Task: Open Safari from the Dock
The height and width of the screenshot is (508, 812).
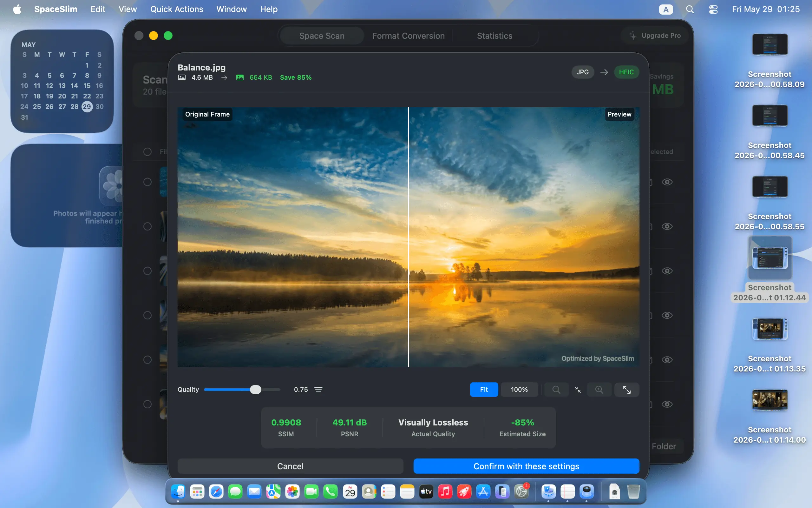Action: 216,492
